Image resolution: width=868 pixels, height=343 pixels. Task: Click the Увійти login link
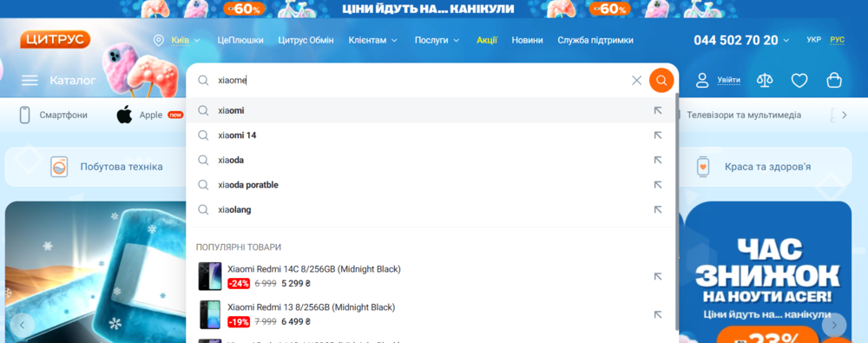(x=728, y=81)
